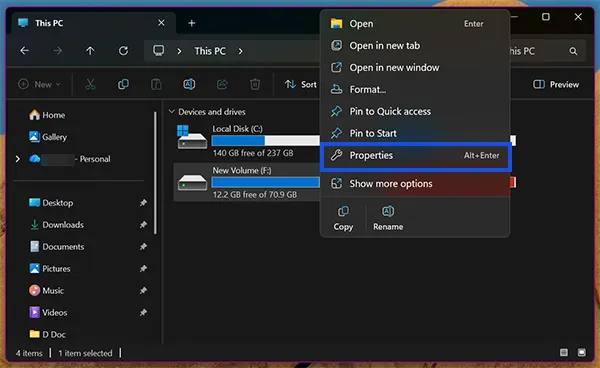Open Downloads in the sidebar
Screen dimensions: 600x368
[56, 225]
